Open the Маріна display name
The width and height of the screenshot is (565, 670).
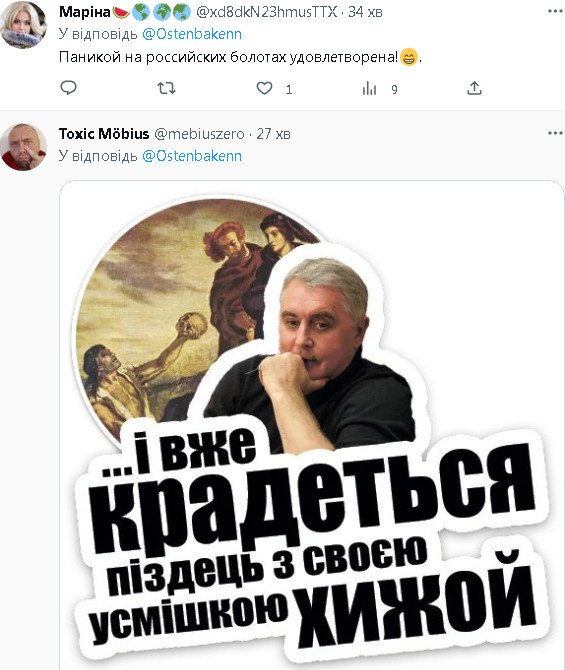pyautogui.click(x=85, y=12)
